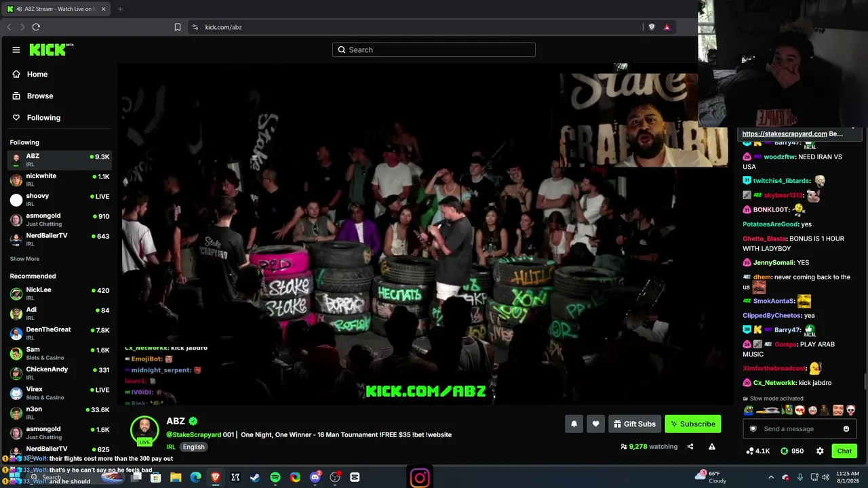Open NerdBallerTV channel under Following

(x=60, y=239)
